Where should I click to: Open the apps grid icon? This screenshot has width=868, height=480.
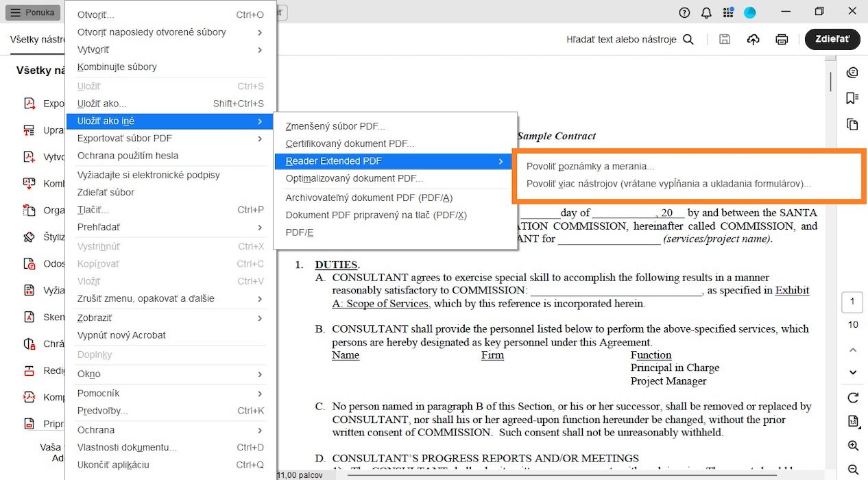coord(727,12)
